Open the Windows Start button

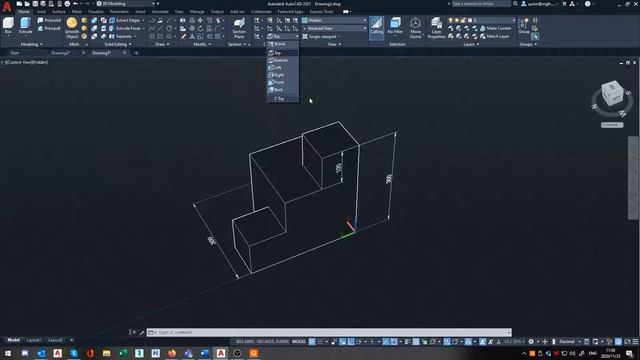coord(8,353)
